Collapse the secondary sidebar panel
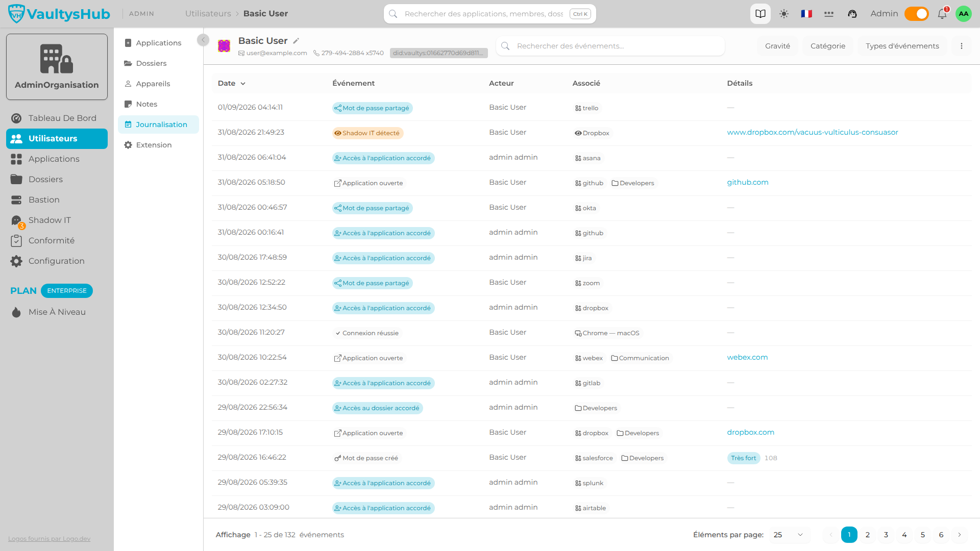 coord(203,40)
